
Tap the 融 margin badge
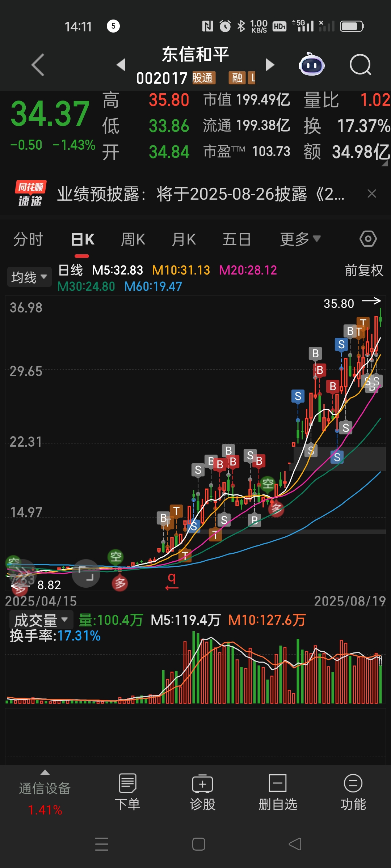click(237, 78)
